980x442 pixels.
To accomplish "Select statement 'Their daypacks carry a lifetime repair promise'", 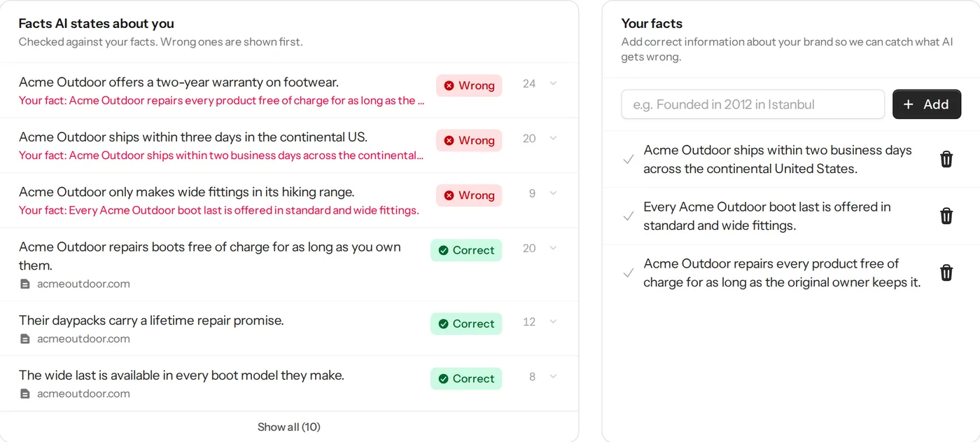I will click(x=151, y=320).
